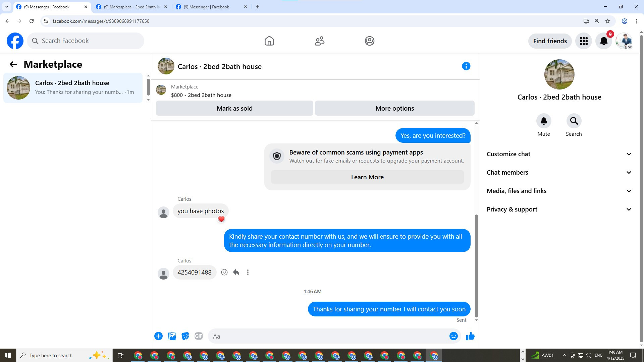This screenshot has height=362, width=644.
Task: Reload the page with browser refresh
Action: pyautogui.click(x=32, y=21)
